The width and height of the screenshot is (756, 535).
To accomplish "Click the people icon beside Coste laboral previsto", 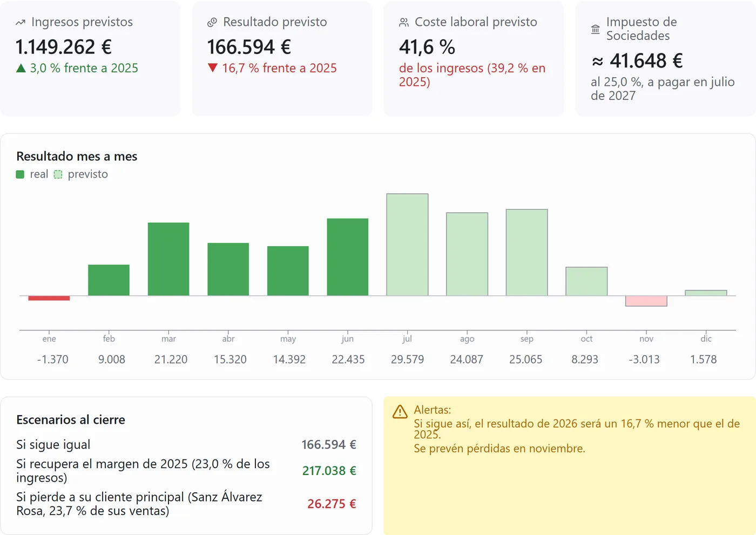I will click(x=404, y=23).
